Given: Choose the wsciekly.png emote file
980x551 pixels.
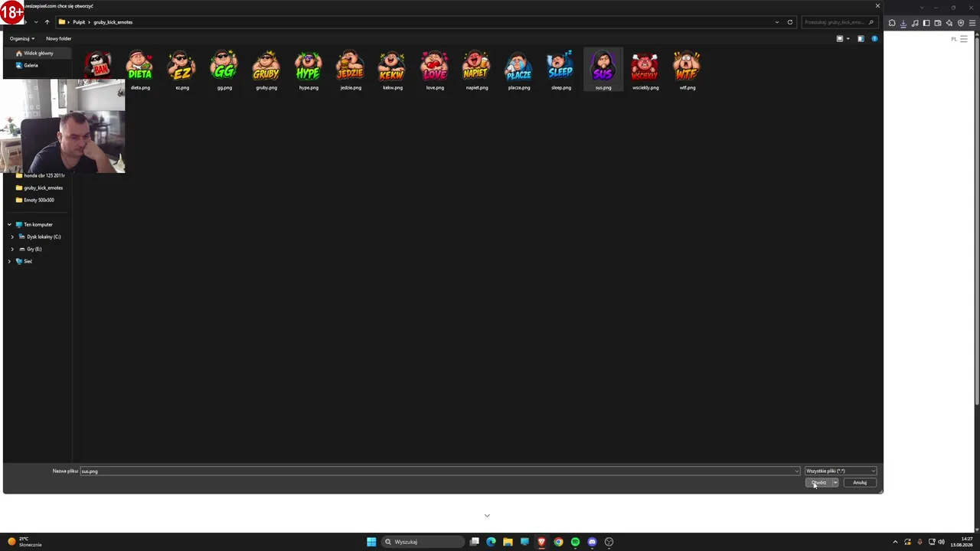Looking at the screenshot, I should click(645, 70).
